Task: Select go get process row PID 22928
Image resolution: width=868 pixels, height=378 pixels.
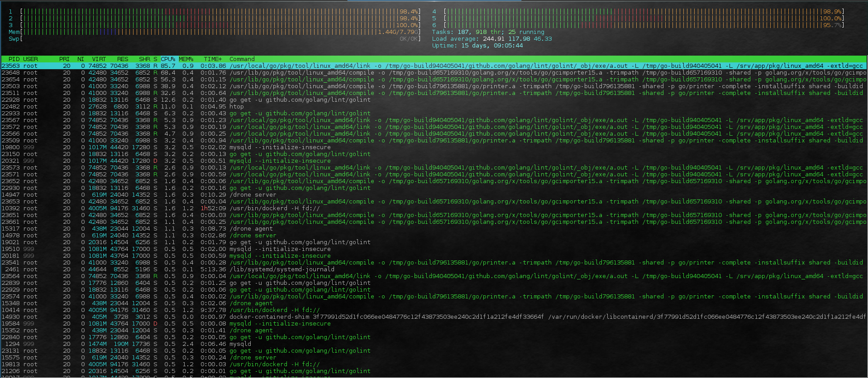Action: [434, 100]
